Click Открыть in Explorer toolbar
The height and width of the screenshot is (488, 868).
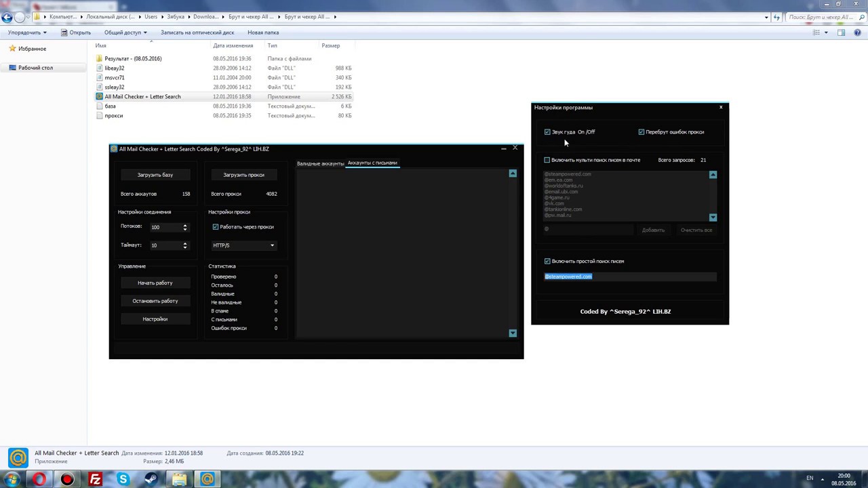point(75,33)
